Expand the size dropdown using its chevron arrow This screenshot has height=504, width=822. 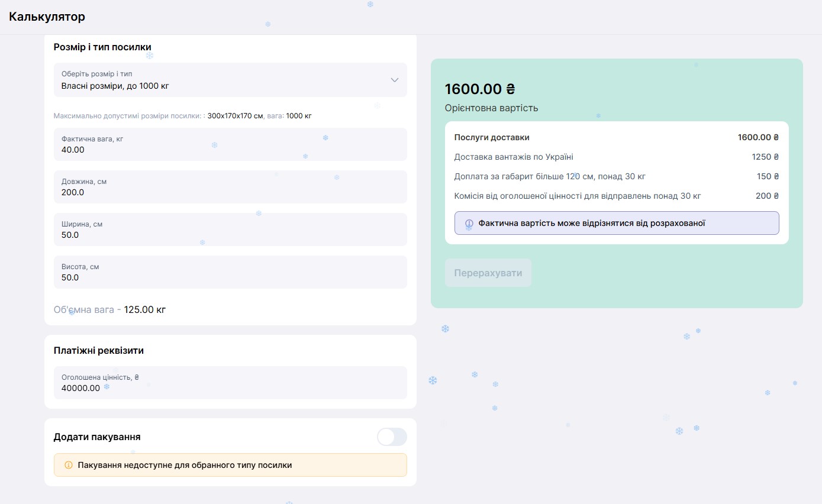[x=394, y=80]
